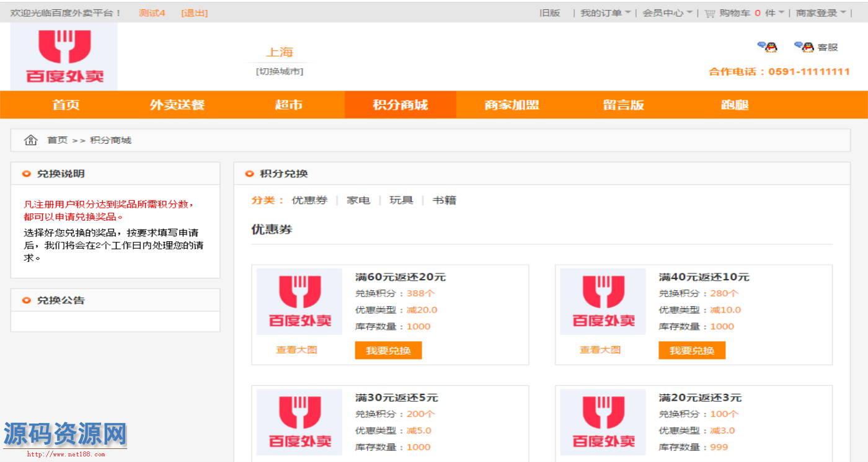Screen dimensions: 868x462
Task: Click the 兑换公告 panel bullet icon
Action: point(27,300)
